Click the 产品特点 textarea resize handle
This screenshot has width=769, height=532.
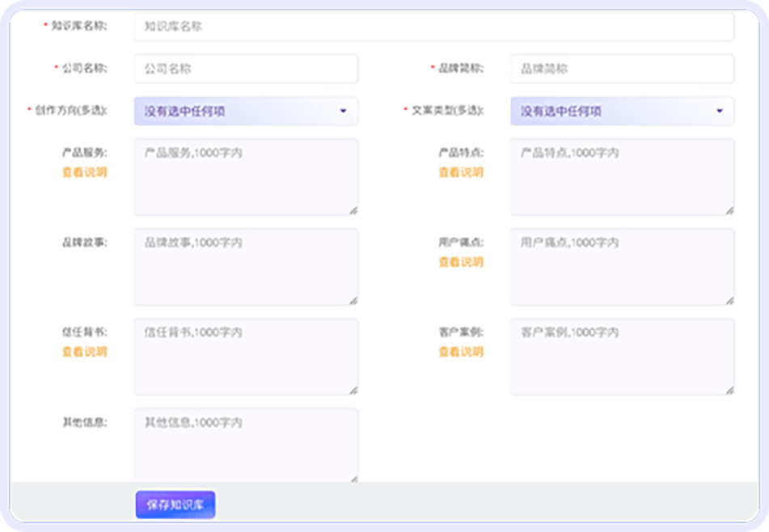729,211
